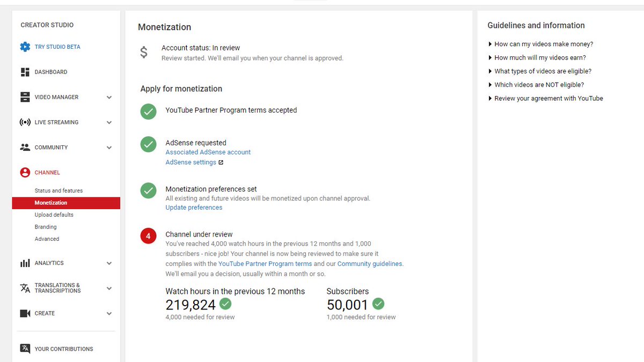Click the Your Contributions icon

tap(25, 349)
